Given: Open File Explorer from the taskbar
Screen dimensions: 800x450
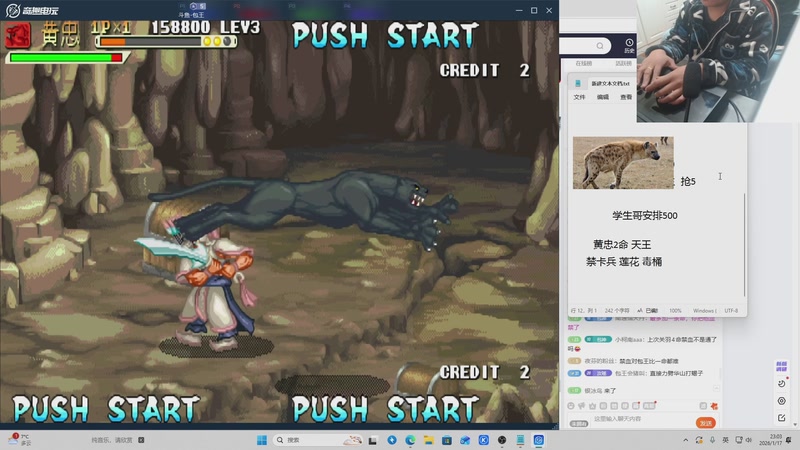Looking at the screenshot, I should (x=429, y=440).
